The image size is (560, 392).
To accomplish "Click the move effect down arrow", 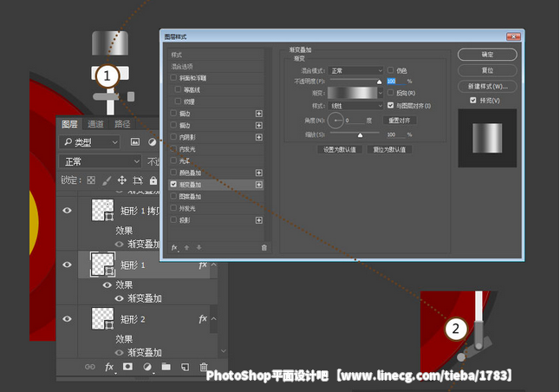I will click(199, 248).
